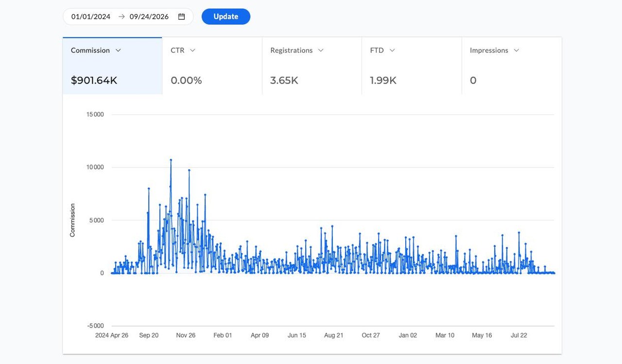Click the 2024 Apr 26 x-axis label
The height and width of the screenshot is (364, 622).
(112, 335)
